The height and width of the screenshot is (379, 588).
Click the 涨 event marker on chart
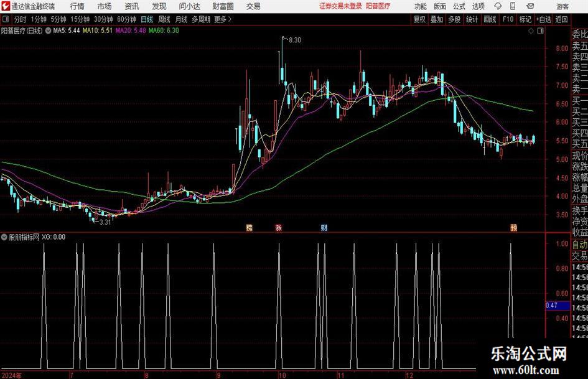click(x=279, y=227)
